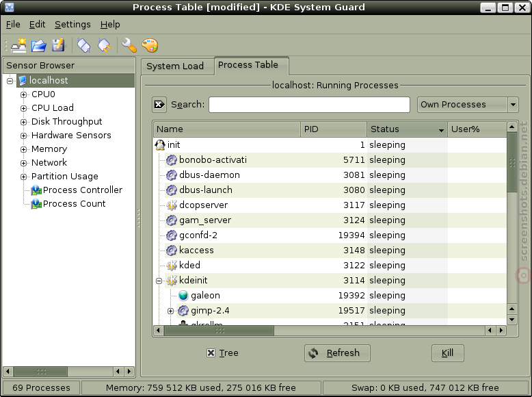Expand the CPU0 sensor node
532x397 pixels.
[x=23, y=94]
